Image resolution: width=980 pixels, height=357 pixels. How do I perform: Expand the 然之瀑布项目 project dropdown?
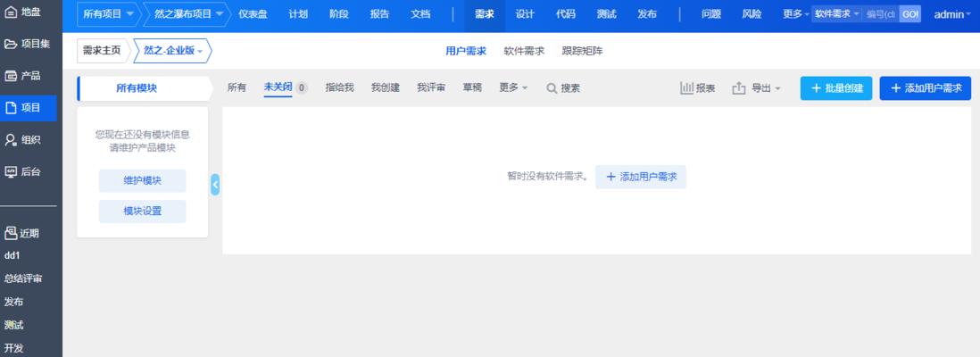188,14
